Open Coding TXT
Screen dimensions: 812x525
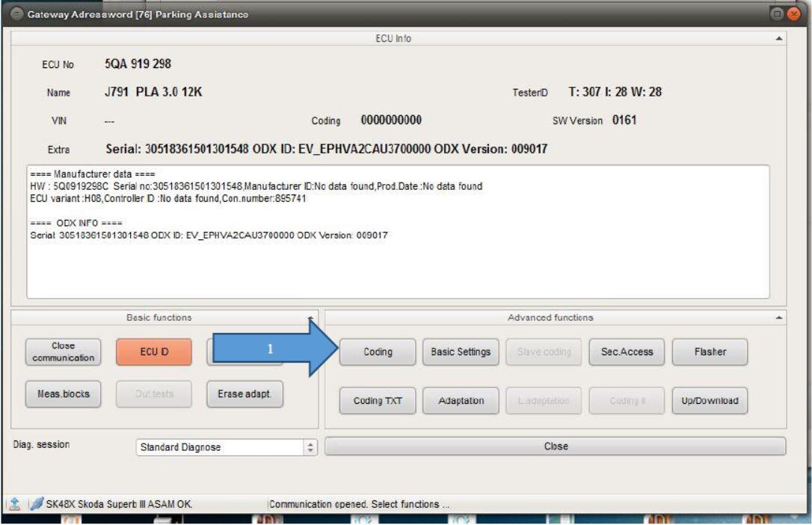(x=378, y=401)
